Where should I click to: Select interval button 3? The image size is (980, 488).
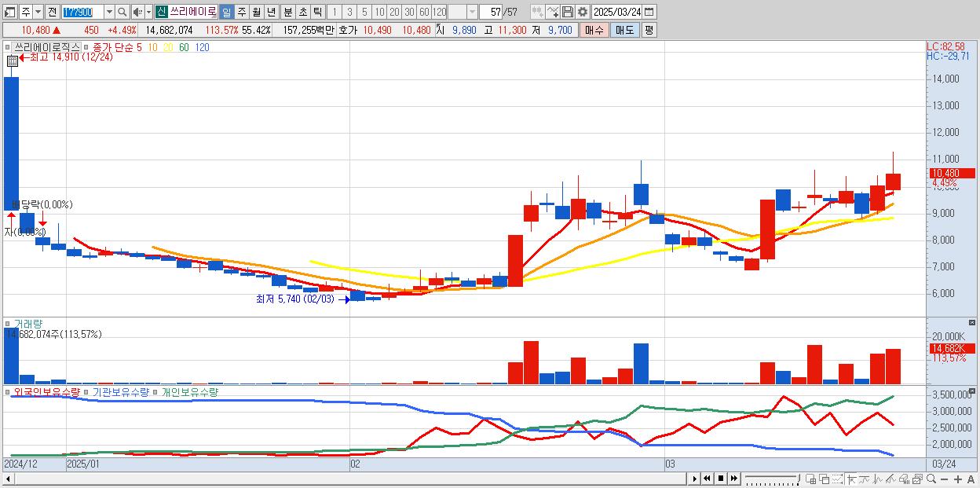(x=349, y=12)
